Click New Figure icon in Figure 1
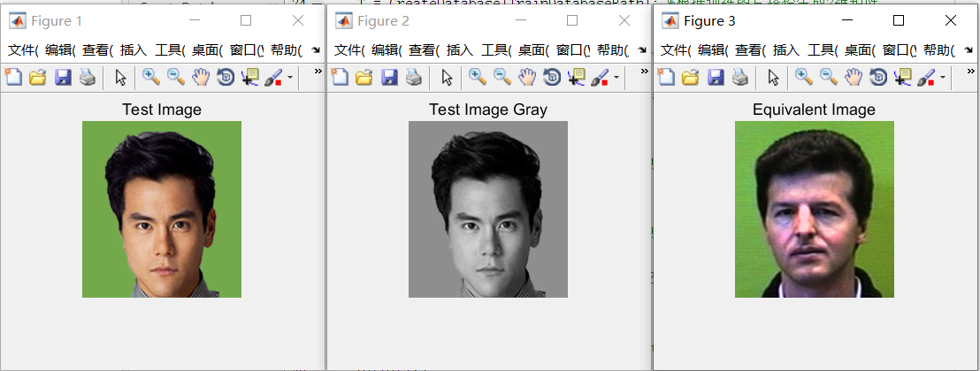 tap(13, 78)
